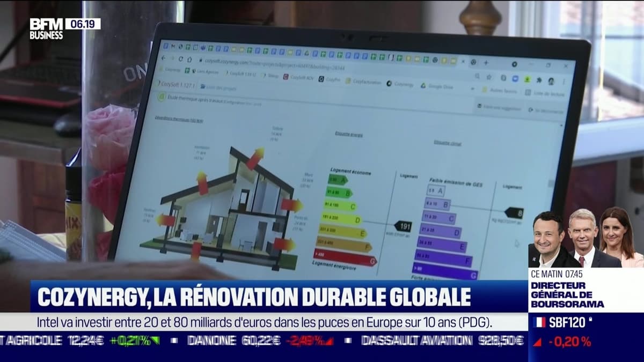Open the Google Drive bookmark

437,86
